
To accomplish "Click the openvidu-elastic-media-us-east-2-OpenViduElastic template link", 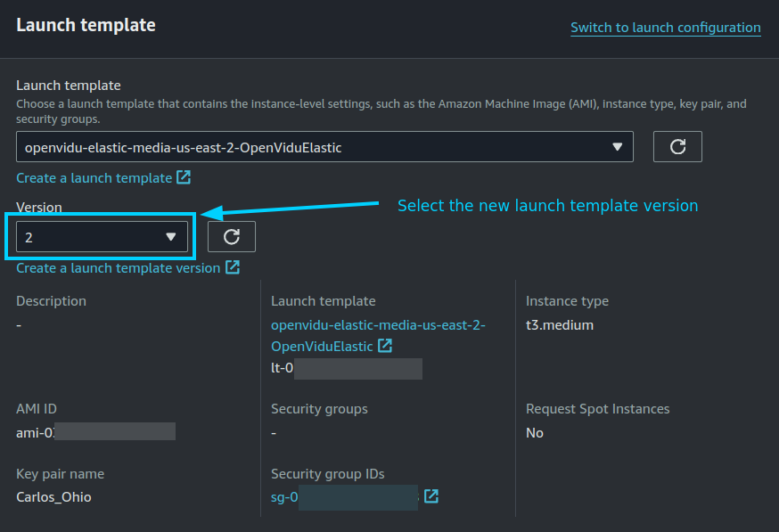I will [378, 335].
